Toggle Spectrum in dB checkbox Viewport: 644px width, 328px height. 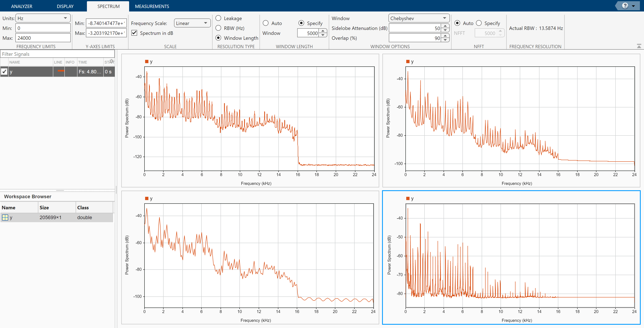[x=134, y=33]
